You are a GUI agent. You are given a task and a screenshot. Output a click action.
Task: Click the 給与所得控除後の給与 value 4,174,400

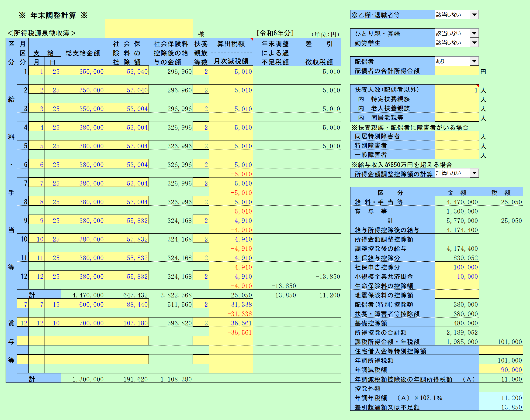pos(457,229)
